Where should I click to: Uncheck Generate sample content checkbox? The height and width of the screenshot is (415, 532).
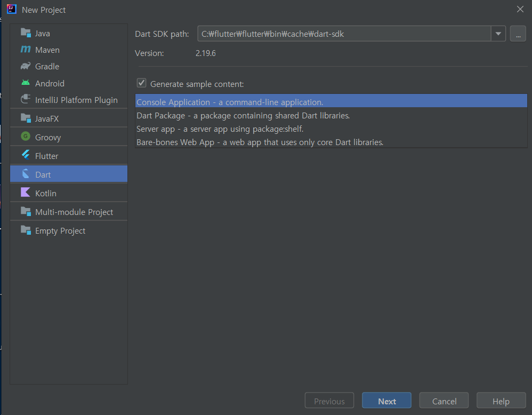click(x=141, y=83)
